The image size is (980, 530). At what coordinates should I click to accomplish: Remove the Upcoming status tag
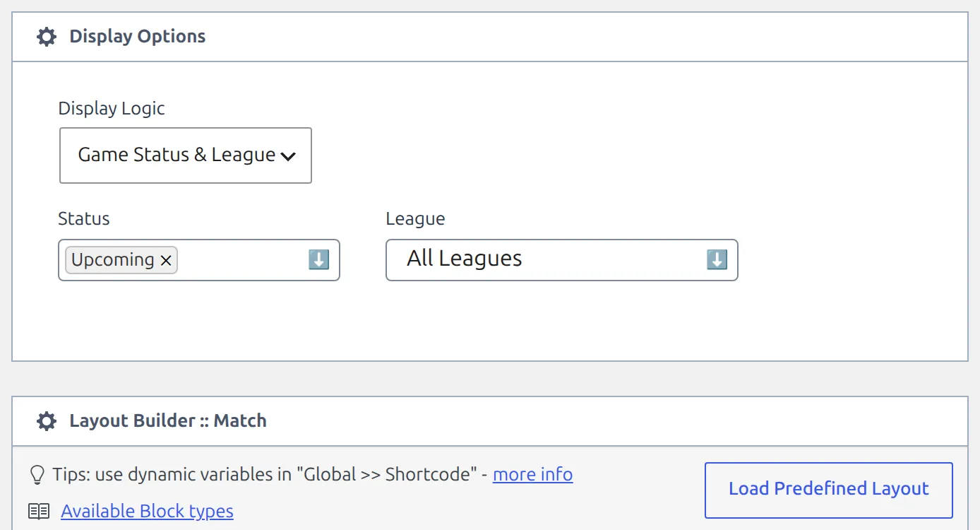(166, 261)
